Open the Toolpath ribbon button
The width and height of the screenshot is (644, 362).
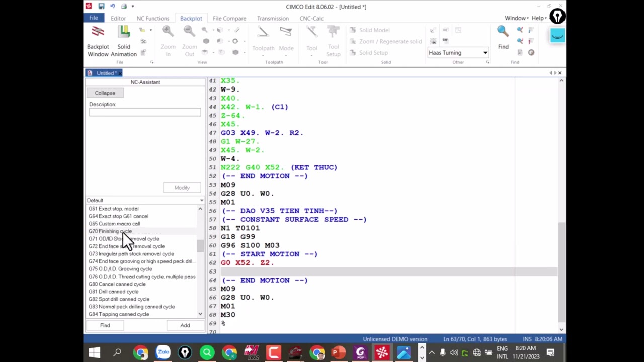coord(263,40)
